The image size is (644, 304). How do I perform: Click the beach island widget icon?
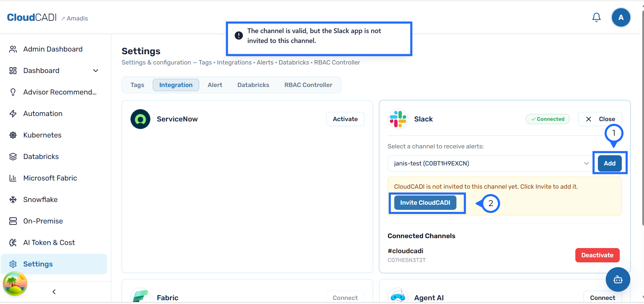tap(15, 284)
